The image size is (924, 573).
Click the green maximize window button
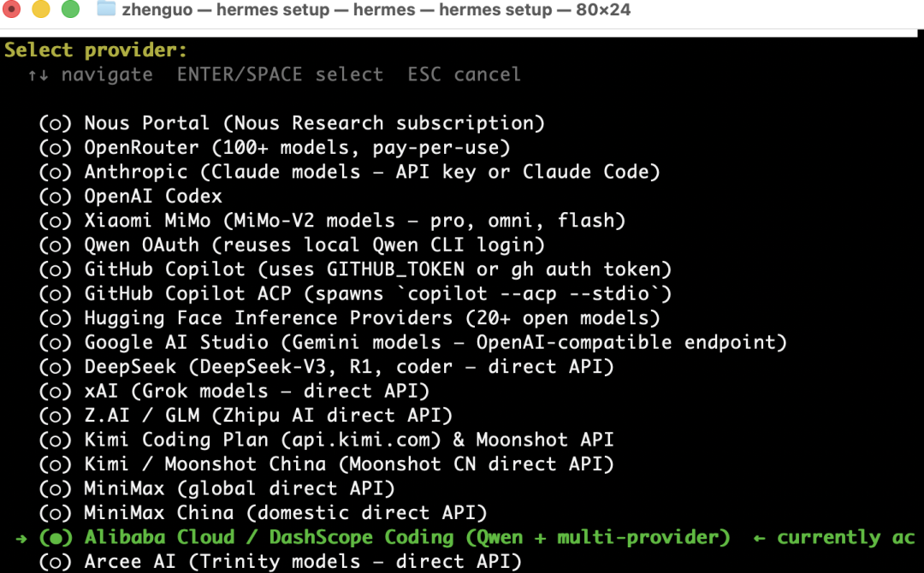(x=70, y=9)
